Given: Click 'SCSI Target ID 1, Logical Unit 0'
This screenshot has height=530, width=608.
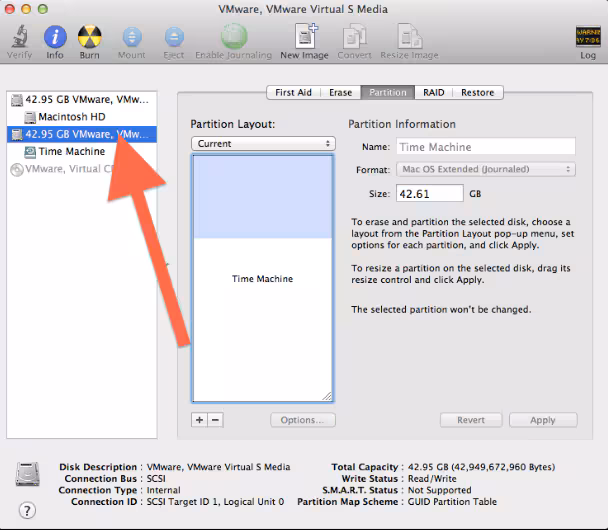Looking at the screenshot, I should (215, 502).
